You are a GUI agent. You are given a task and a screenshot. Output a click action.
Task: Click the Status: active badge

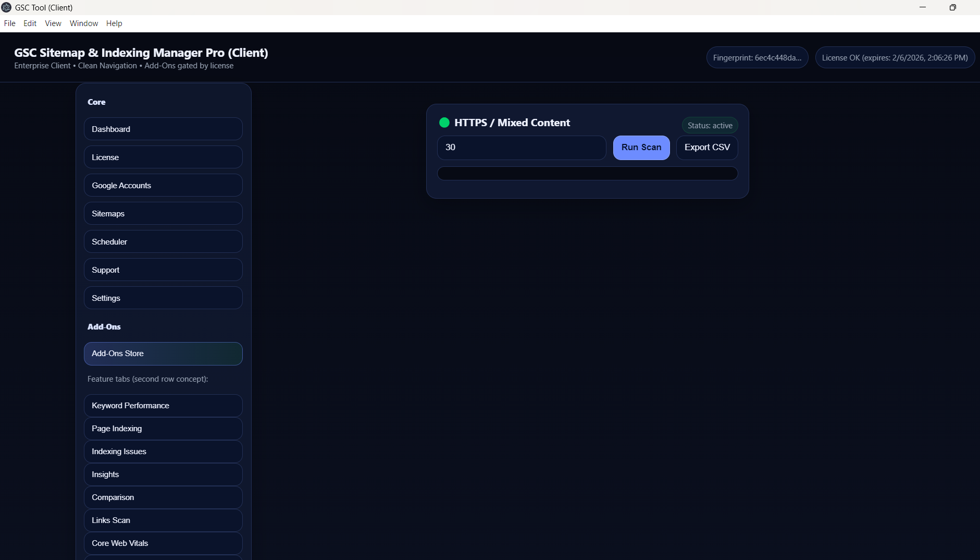(710, 126)
